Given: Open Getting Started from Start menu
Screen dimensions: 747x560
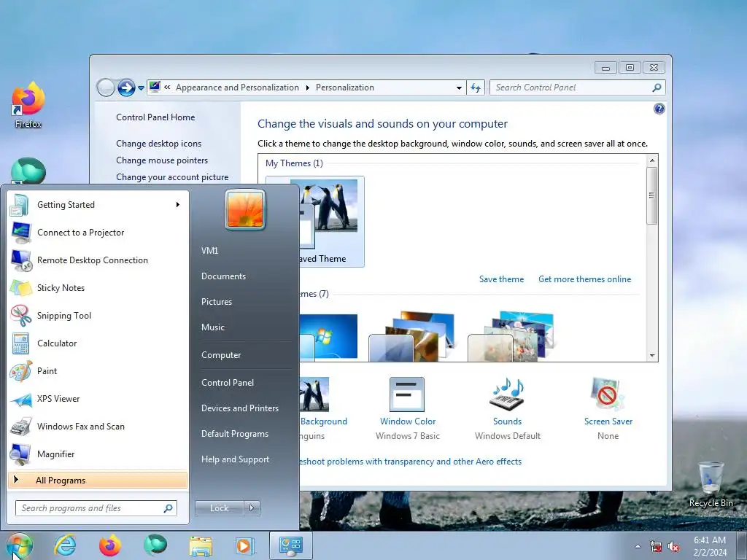Looking at the screenshot, I should (x=98, y=205).
